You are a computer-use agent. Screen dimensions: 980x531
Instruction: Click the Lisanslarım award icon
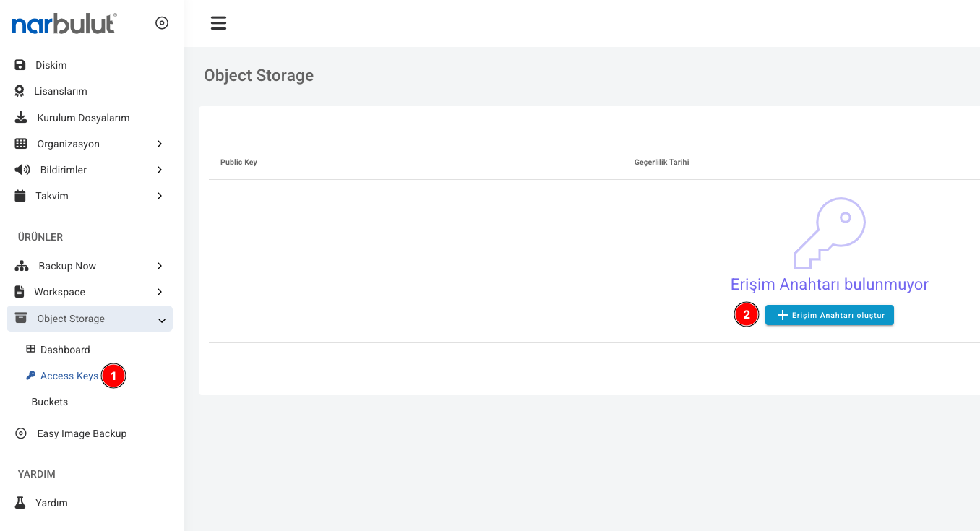[x=20, y=91]
